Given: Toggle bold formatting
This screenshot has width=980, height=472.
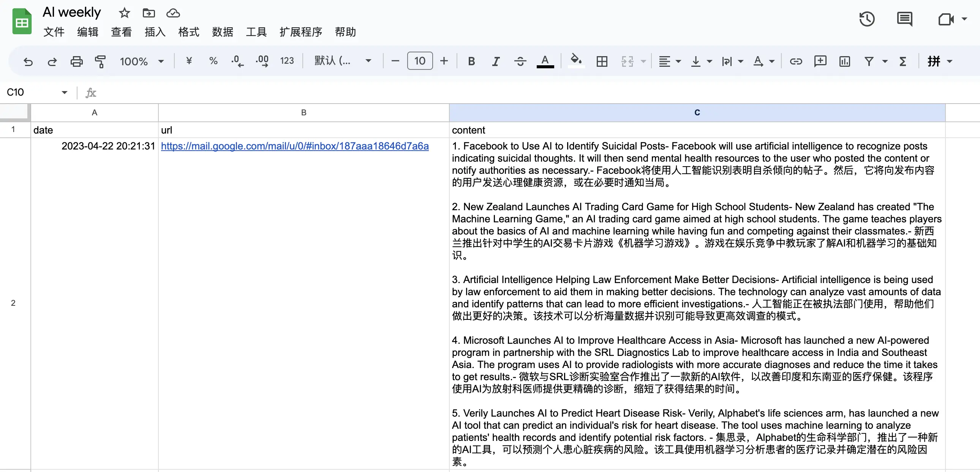Looking at the screenshot, I should click(471, 61).
